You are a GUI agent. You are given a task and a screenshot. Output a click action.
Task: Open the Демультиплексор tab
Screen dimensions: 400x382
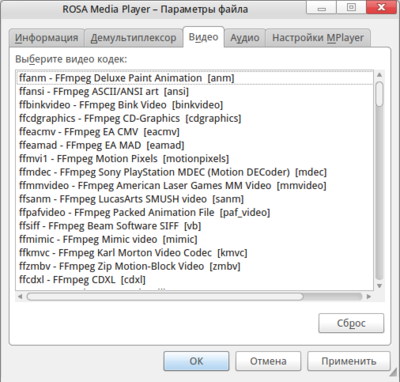(133, 38)
